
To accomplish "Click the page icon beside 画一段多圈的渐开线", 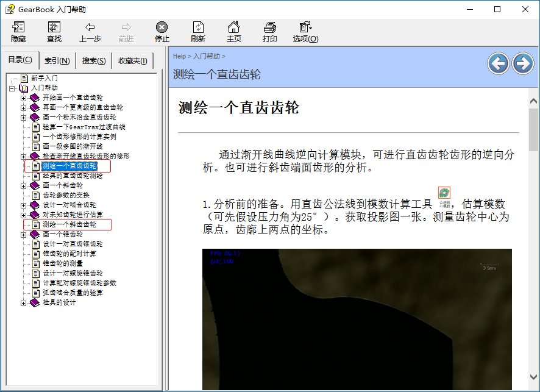I will (x=36, y=147).
